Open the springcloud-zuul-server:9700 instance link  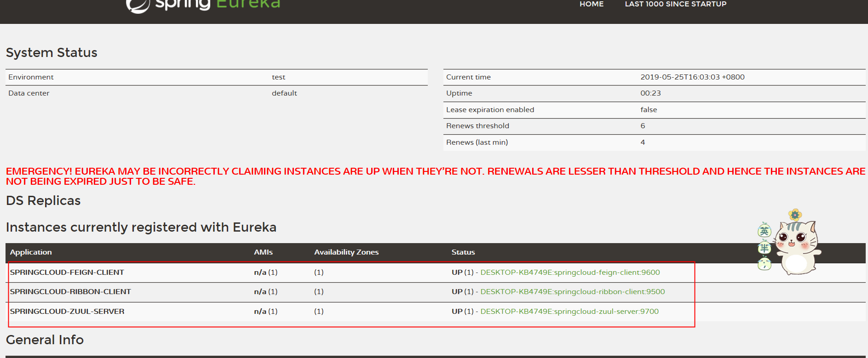(569, 311)
